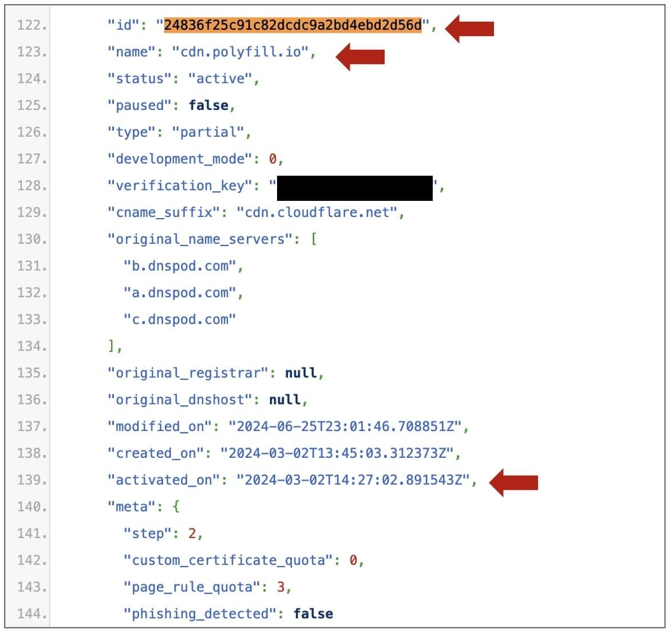Click the modified_on timestamp value
This screenshot has width=672, height=633.
[345, 426]
